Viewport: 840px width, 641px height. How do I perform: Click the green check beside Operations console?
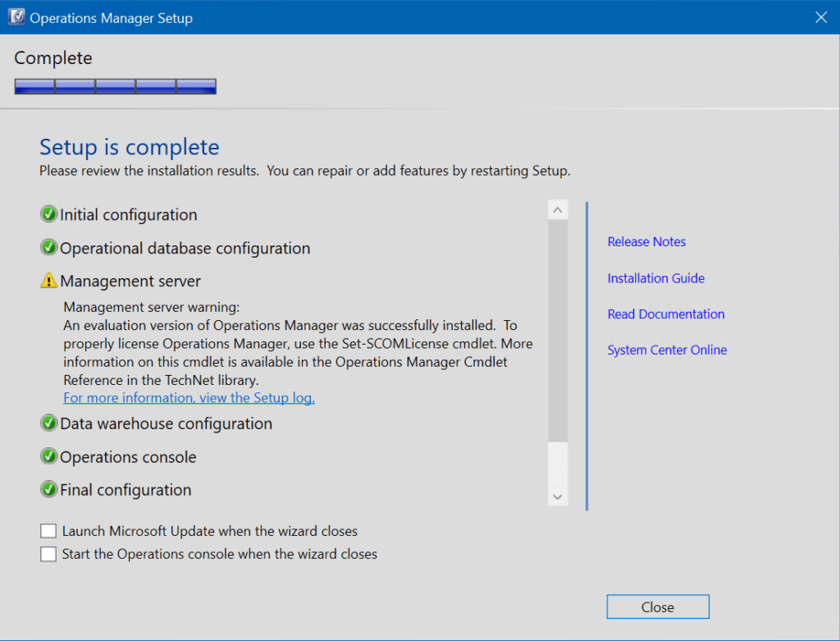pyautogui.click(x=48, y=456)
